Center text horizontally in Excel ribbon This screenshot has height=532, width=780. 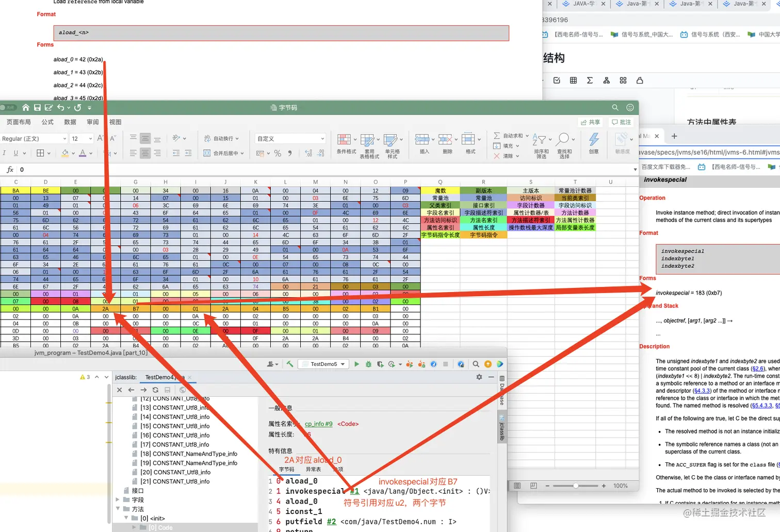pyautogui.click(x=145, y=153)
